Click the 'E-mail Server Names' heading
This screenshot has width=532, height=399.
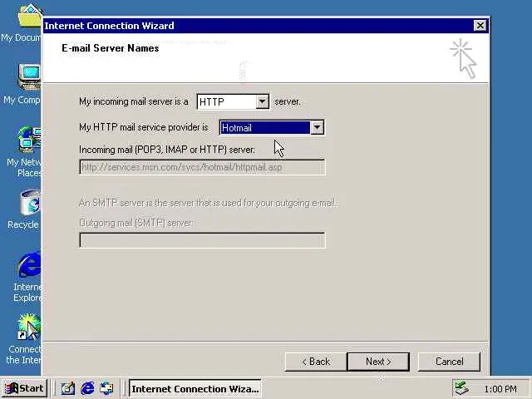tap(111, 48)
